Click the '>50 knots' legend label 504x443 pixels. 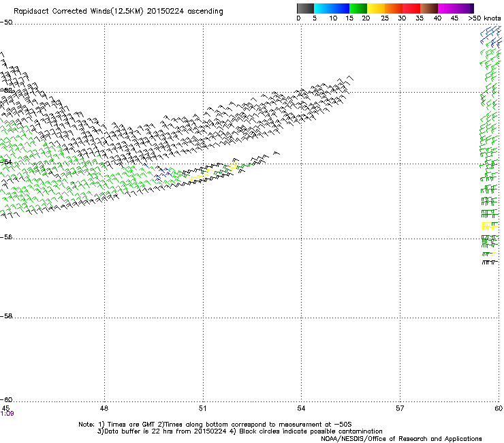coord(484,18)
